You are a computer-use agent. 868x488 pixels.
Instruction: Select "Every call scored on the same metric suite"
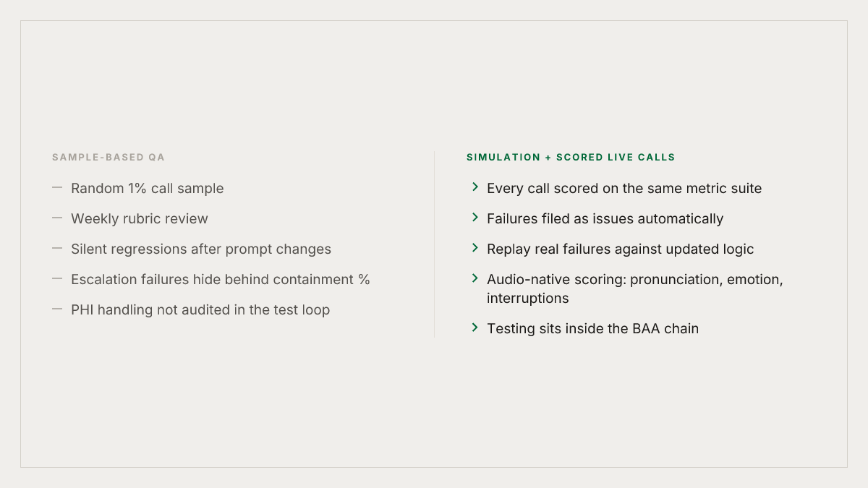point(624,188)
